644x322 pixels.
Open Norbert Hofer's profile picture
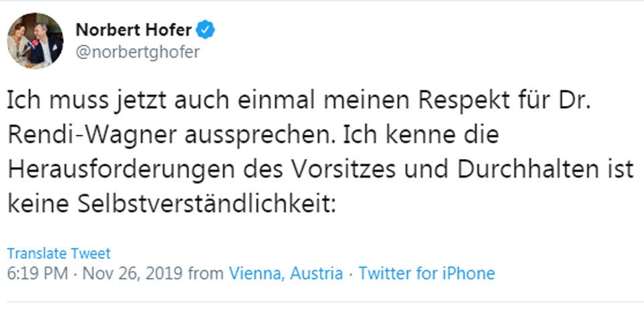pos(35,41)
